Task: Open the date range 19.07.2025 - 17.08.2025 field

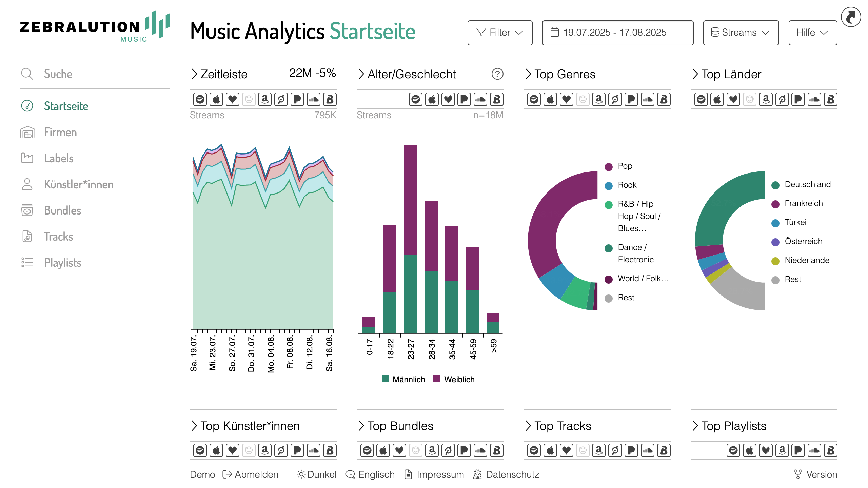Action: (x=617, y=33)
